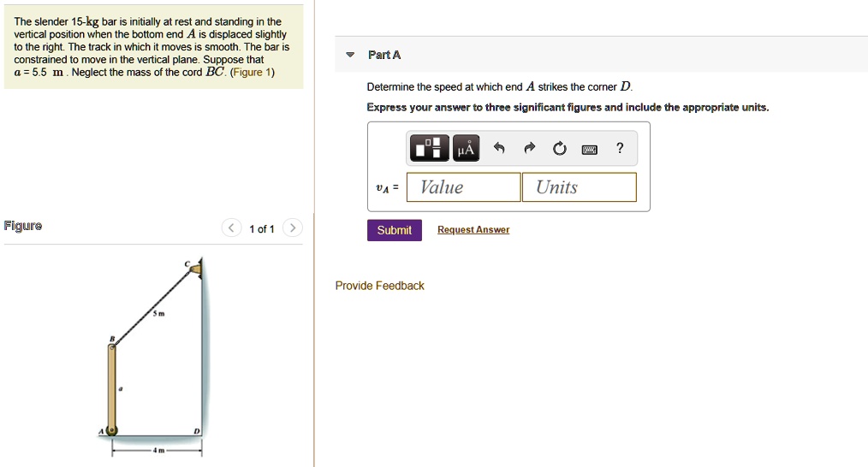This screenshot has height=467, width=868.
Task: Click the Units input field
Action: point(579,187)
